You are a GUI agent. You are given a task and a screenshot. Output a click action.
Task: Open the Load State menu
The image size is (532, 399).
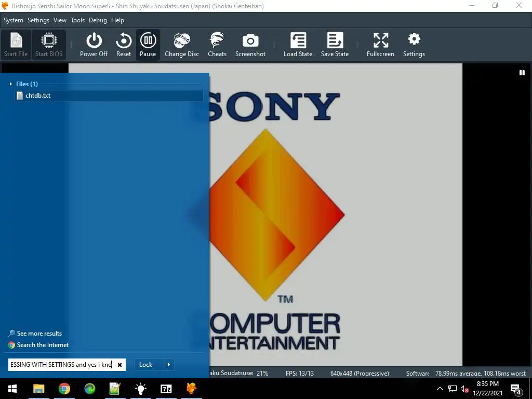click(x=298, y=45)
